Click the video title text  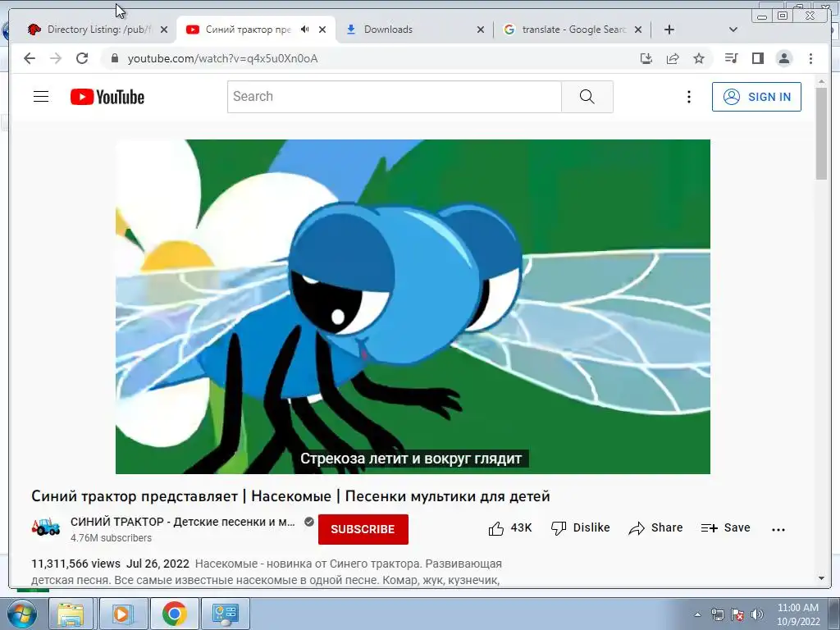[290, 496]
